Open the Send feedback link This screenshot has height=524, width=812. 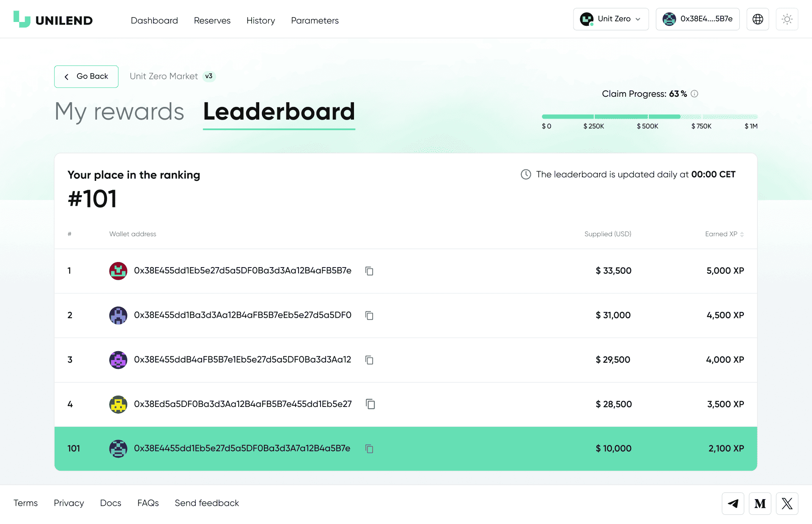tap(206, 503)
